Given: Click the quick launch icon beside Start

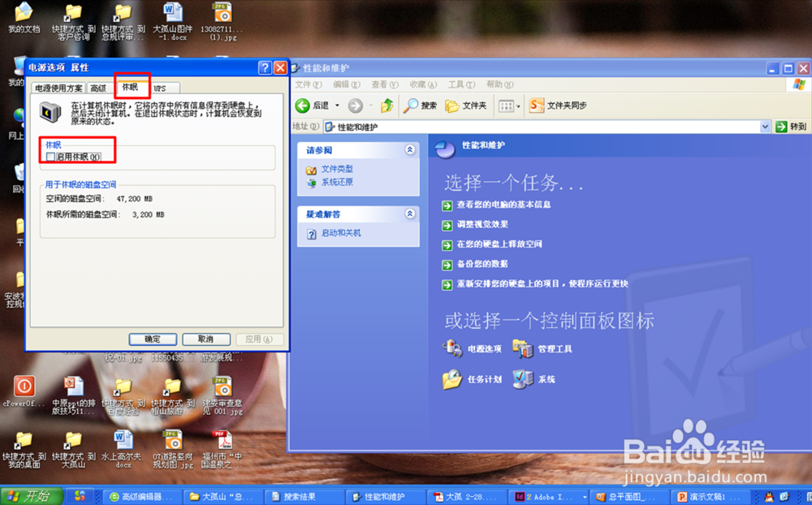Looking at the screenshot, I should click(x=80, y=496).
